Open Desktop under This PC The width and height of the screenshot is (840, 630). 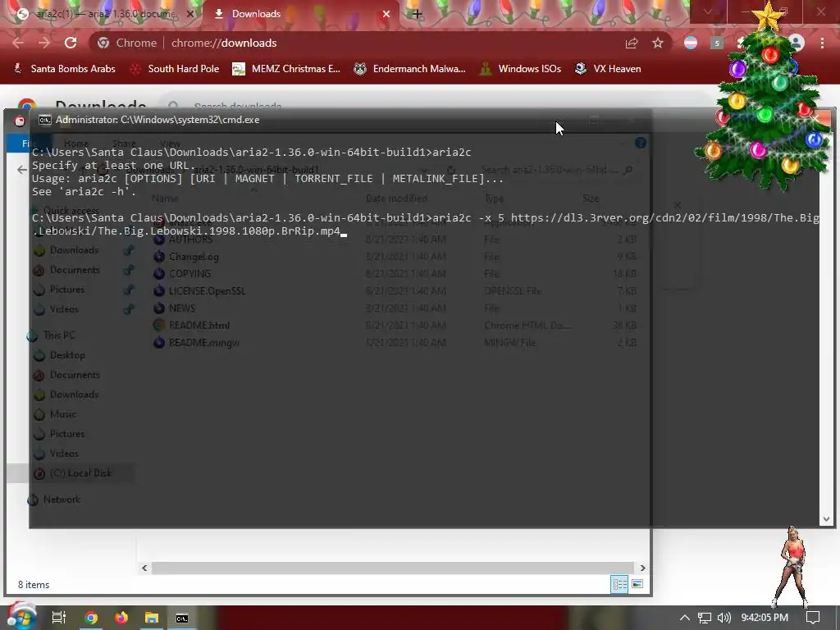[67, 355]
